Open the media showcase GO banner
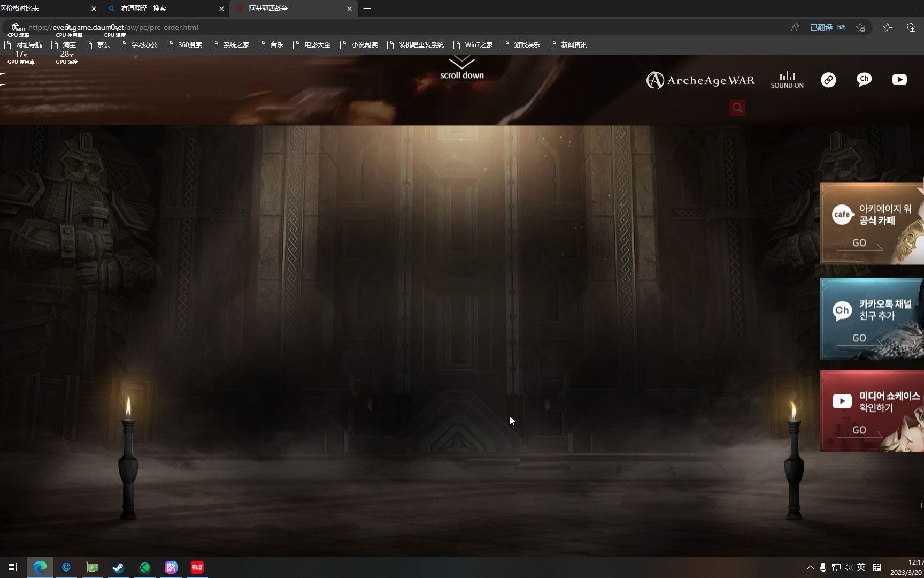This screenshot has height=578, width=924. [x=872, y=411]
